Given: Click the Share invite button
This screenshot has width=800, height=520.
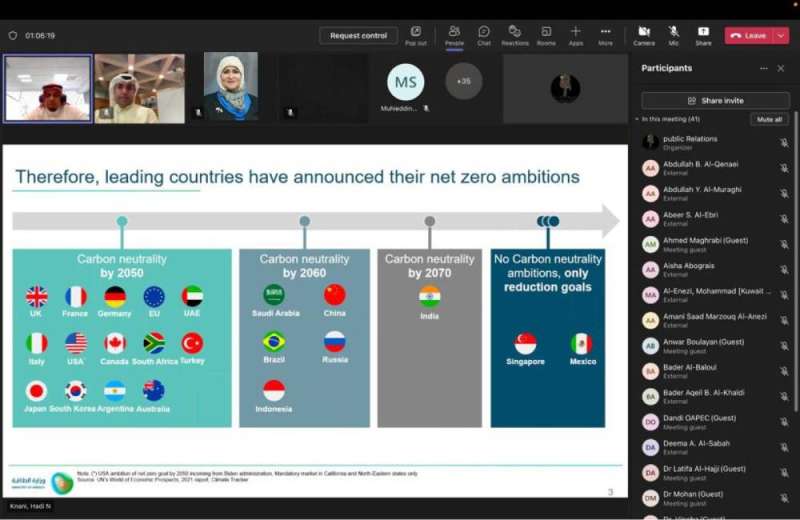Looking at the screenshot, I should point(714,100).
